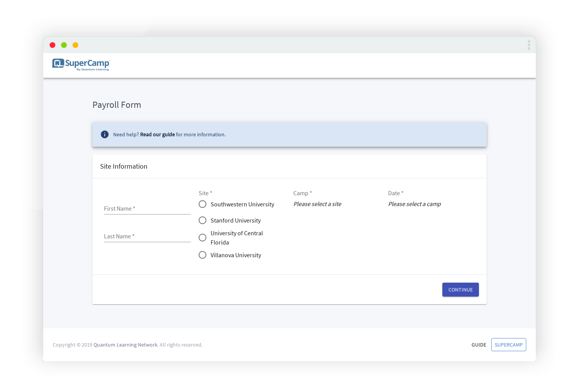Open the Read our guide link

[157, 134]
